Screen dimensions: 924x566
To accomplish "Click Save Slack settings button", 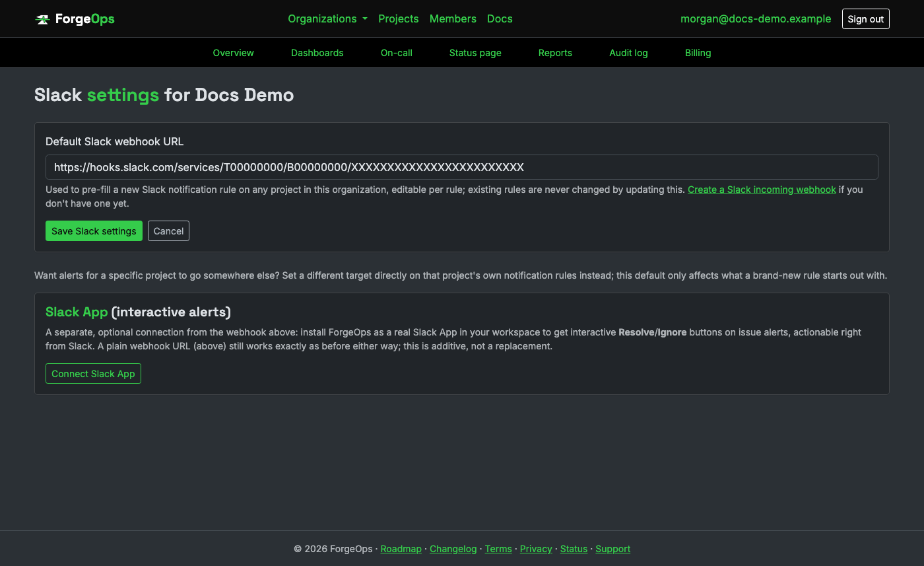I will coord(94,231).
